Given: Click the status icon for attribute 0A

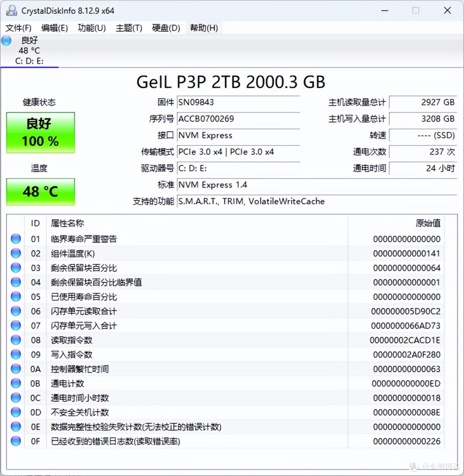Looking at the screenshot, I should (16, 369).
